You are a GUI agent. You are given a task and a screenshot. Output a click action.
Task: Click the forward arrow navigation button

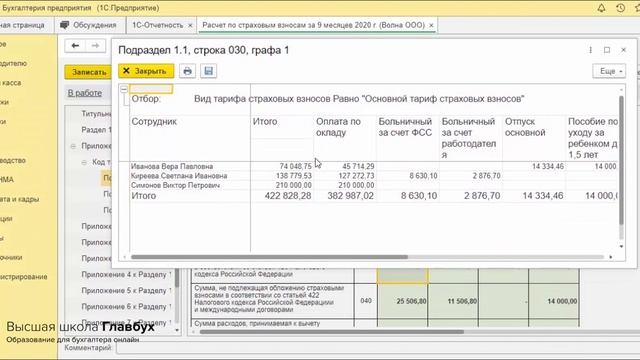pyautogui.click(x=96, y=46)
